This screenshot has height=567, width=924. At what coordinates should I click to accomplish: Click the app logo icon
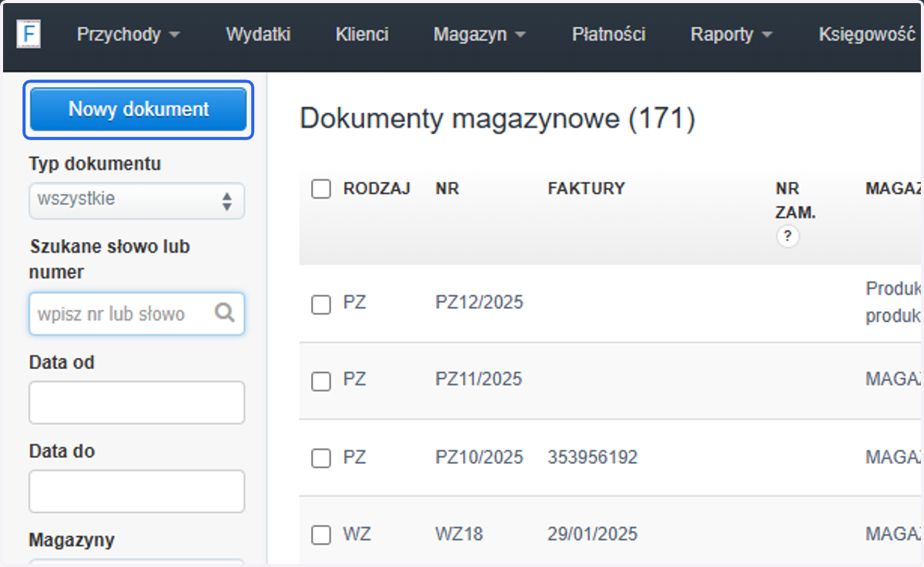pyautogui.click(x=29, y=35)
